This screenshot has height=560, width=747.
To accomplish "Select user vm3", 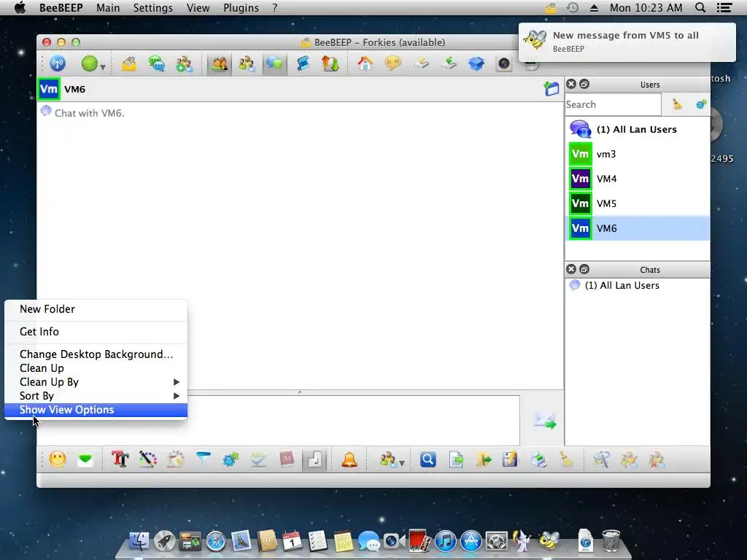I will [x=638, y=154].
